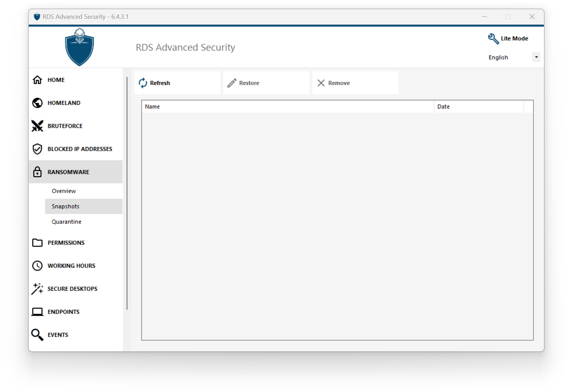Click the sidebar vertical scrollbar
Screen dimensions: 574x392
(127, 193)
